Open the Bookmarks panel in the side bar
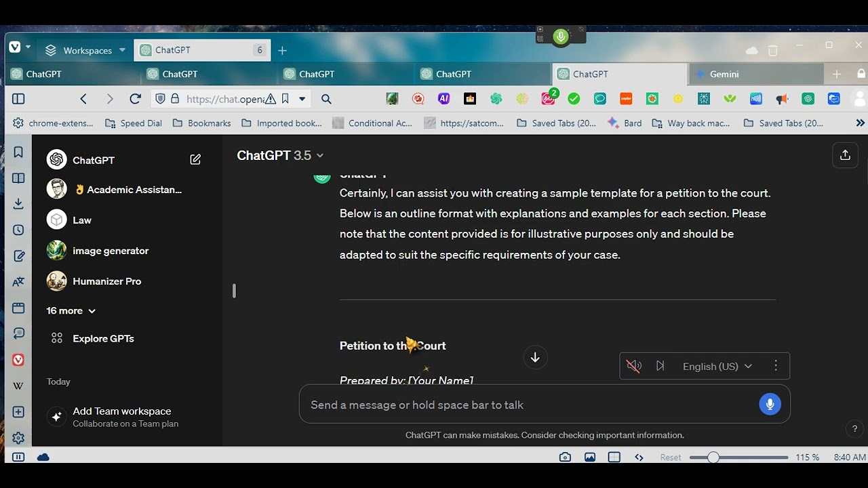The height and width of the screenshot is (488, 868). click(x=18, y=152)
